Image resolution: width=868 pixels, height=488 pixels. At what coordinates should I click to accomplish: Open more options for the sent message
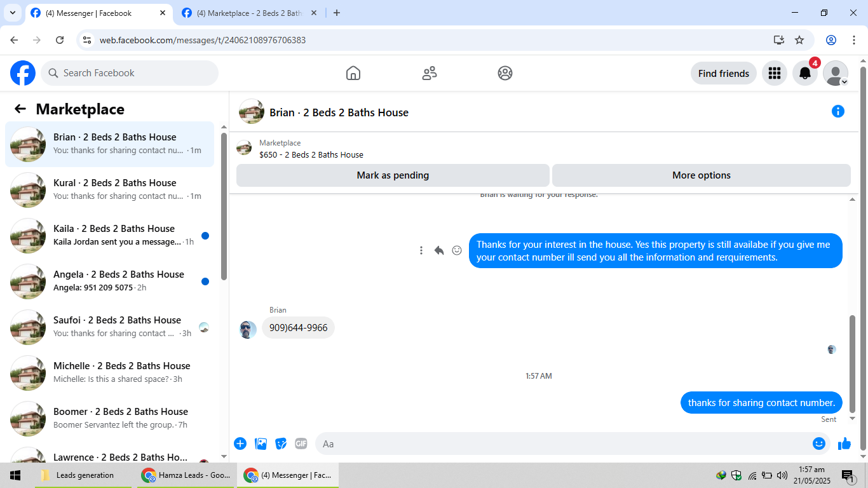pos(421,250)
